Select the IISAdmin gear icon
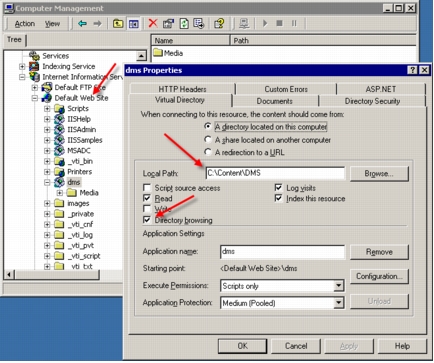The height and width of the screenshot is (363, 434). pyautogui.click(x=59, y=129)
